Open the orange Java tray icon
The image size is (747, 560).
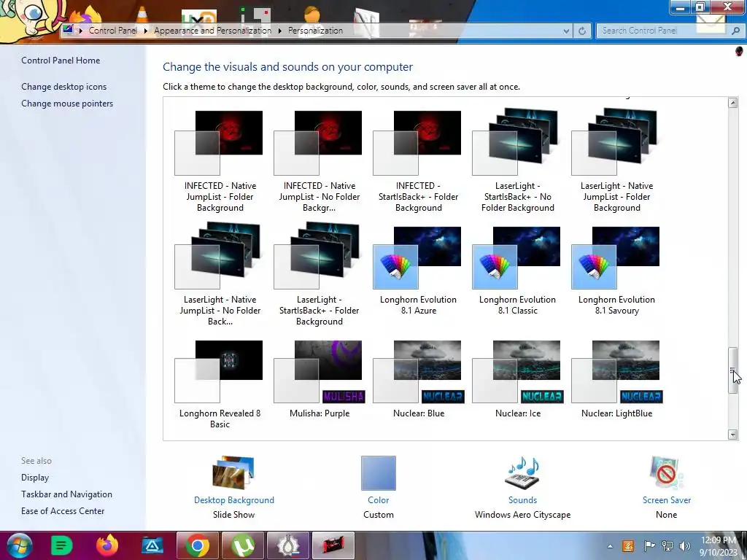point(628,545)
